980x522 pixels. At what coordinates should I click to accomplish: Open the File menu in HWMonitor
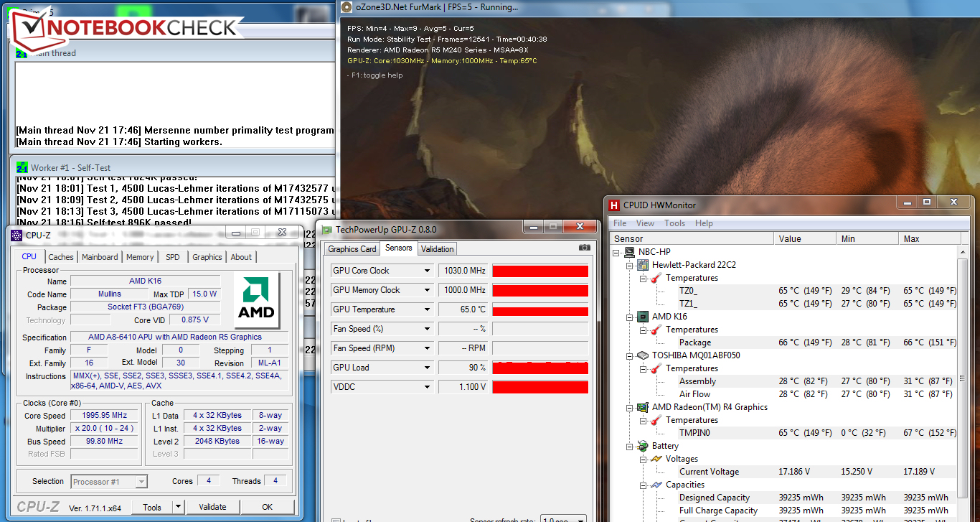click(620, 223)
